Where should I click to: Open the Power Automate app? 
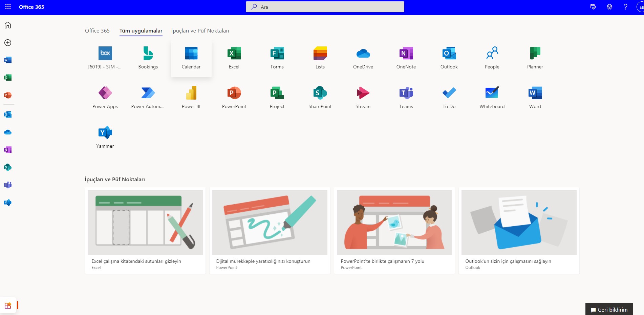click(148, 97)
